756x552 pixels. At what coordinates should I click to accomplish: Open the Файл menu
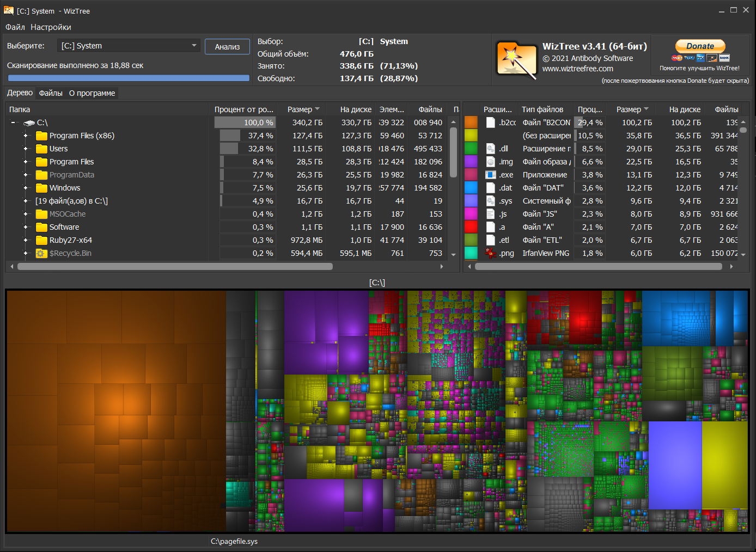[15, 27]
